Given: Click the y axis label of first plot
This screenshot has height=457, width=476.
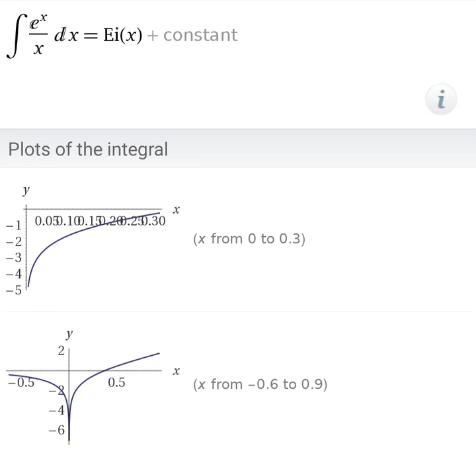Looking at the screenshot, I should pyautogui.click(x=26, y=190).
